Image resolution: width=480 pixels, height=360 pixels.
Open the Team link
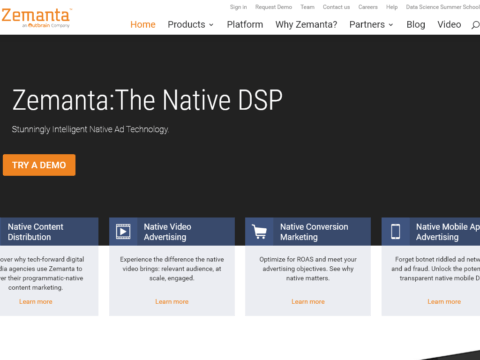307,7
